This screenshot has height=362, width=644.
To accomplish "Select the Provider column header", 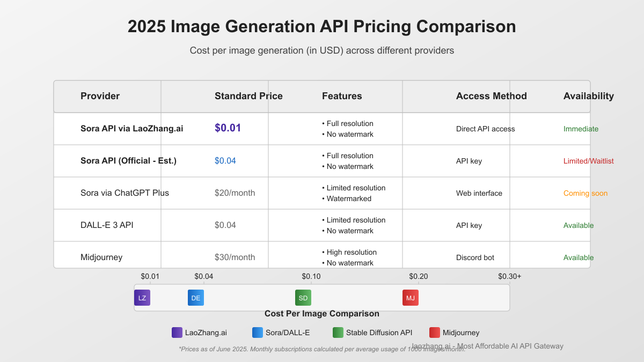I will (100, 96).
